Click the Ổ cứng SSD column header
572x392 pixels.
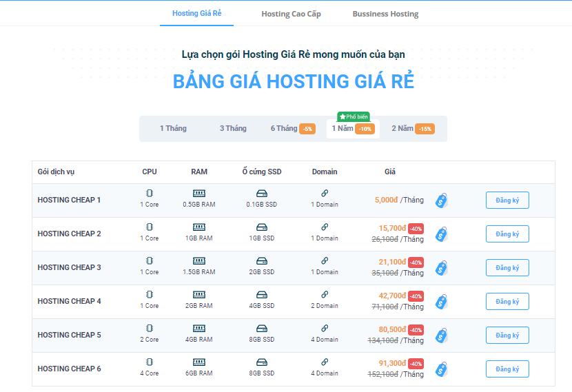click(x=262, y=172)
